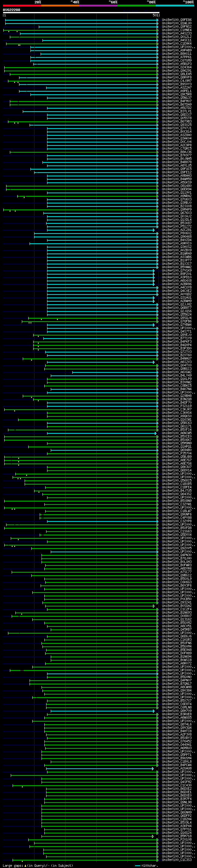Click the UniRef100_Q93X25 hit name
This screenshot has width=197, height=868.
[x=177, y=125]
